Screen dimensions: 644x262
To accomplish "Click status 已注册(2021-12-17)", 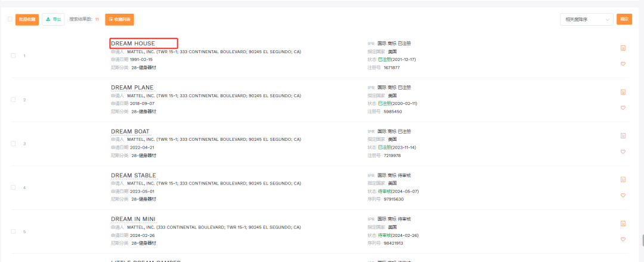I will pos(397,60).
